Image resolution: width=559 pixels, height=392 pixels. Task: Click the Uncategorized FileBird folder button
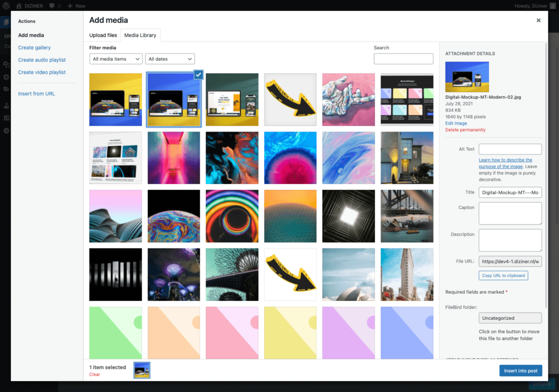pos(510,318)
